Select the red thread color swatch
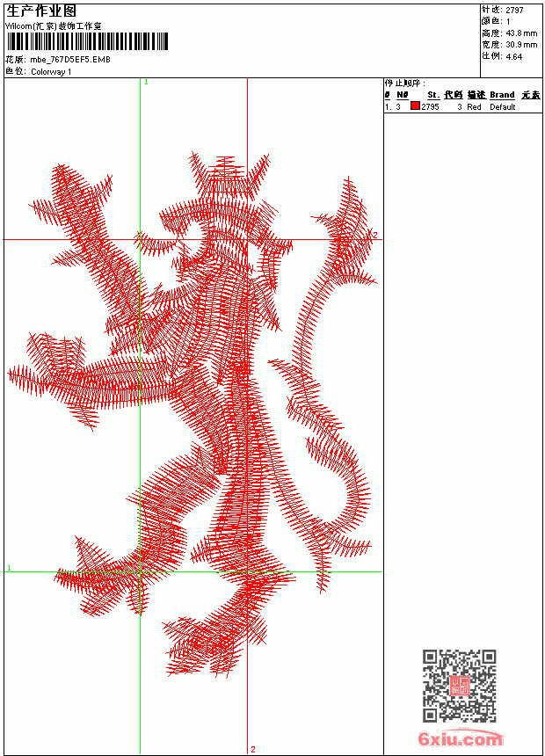Image resolution: width=545 pixels, height=756 pixels. coord(415,106)
